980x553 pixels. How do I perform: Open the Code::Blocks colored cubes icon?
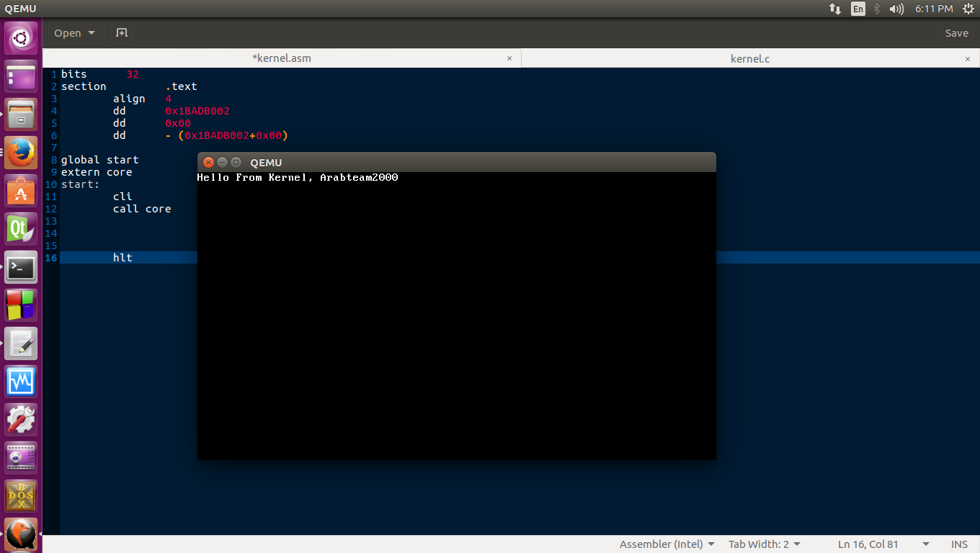click(x=21, y=306)
